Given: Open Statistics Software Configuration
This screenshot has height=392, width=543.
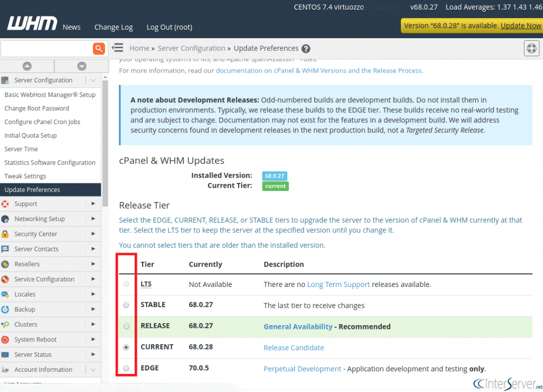Looking at the screenshot, I should coord(50,163).
